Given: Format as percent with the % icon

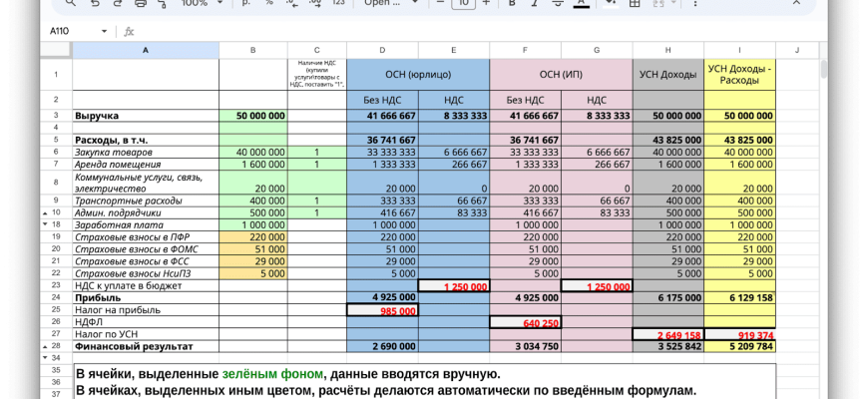Looking at the screenshot, I should click(x=269, y=4).
